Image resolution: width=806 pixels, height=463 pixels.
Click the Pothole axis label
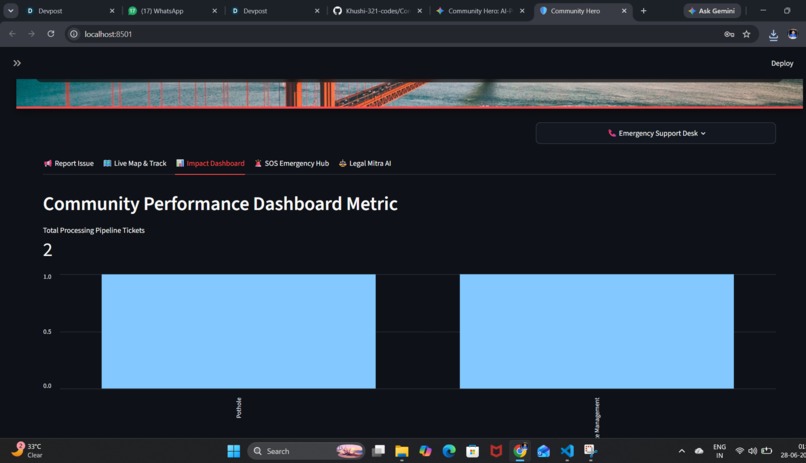click(x=239, y=408)
